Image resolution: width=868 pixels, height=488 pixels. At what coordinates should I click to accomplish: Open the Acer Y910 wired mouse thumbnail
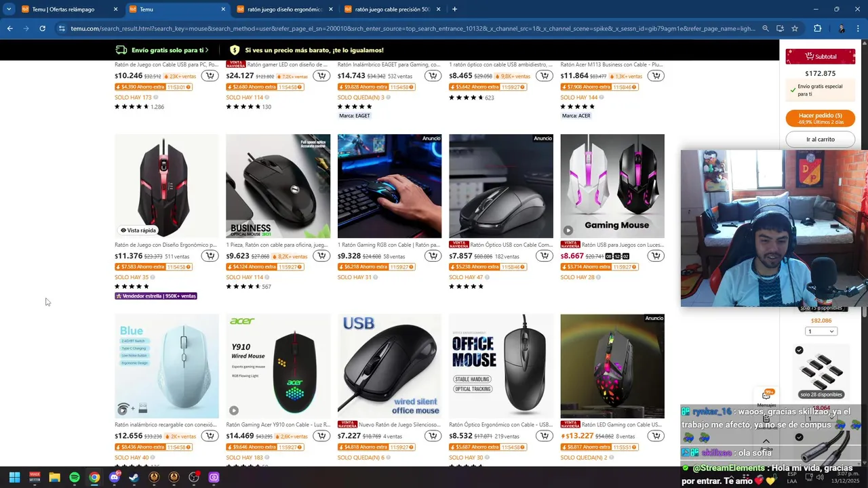click(278, 366)
